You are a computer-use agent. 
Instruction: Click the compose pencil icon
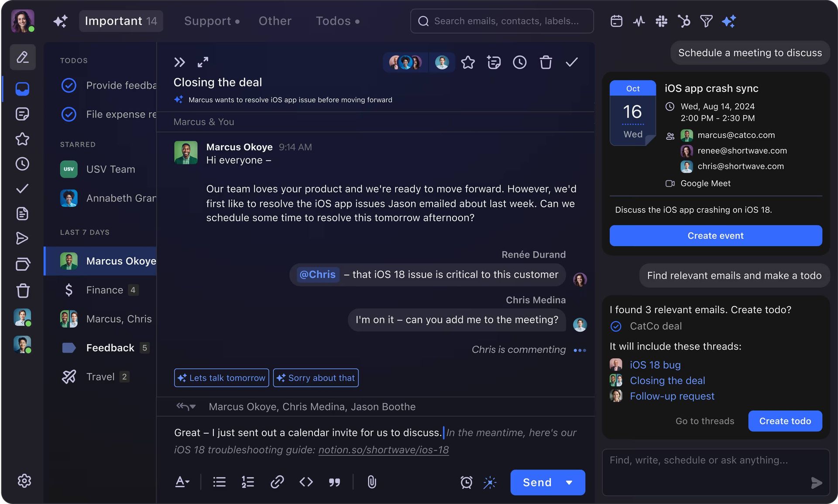coord(23,57)
